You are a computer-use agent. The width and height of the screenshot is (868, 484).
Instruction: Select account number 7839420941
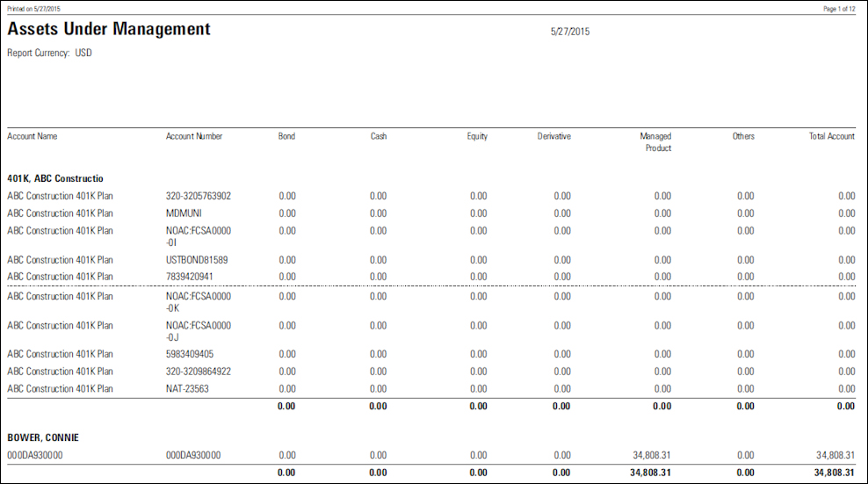pyautogui.click(x=189, y=277)
